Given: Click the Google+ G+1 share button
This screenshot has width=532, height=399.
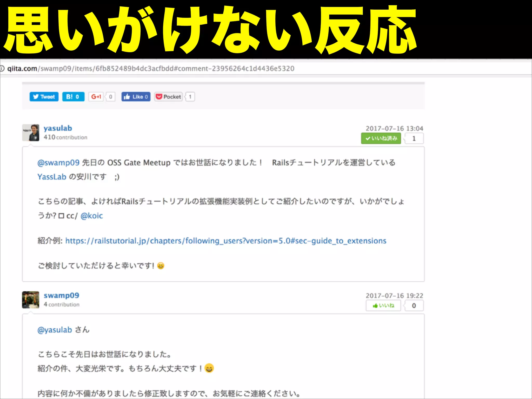Looking at the screenshot, I should coord(96,97).
